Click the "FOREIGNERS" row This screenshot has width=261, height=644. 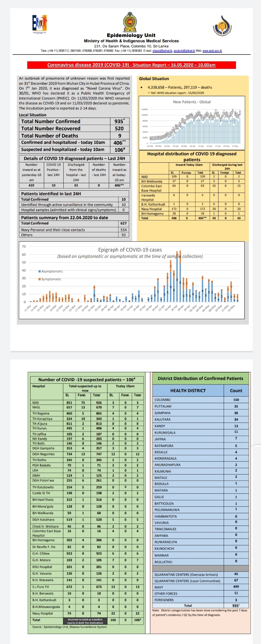[x=200, y=600]
